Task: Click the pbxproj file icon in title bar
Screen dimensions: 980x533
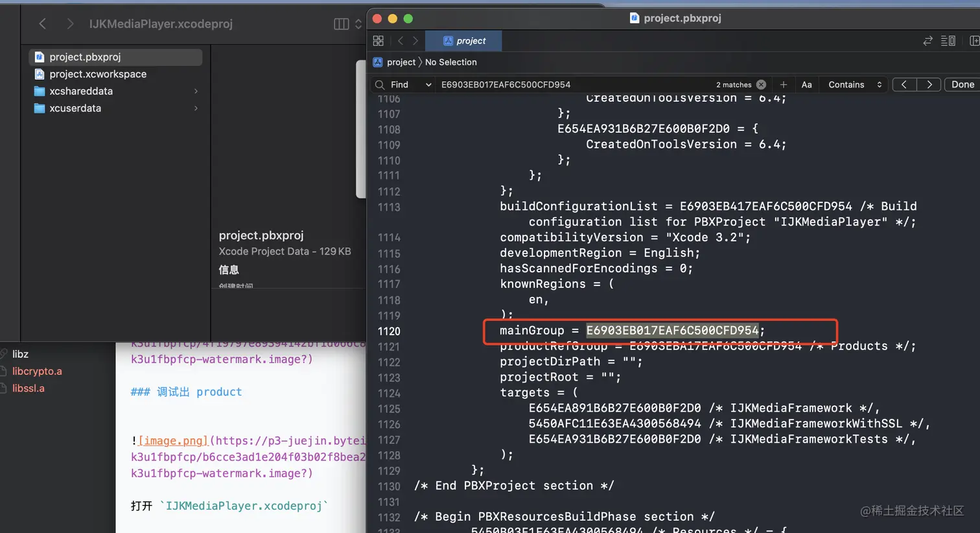Action: 635,18
